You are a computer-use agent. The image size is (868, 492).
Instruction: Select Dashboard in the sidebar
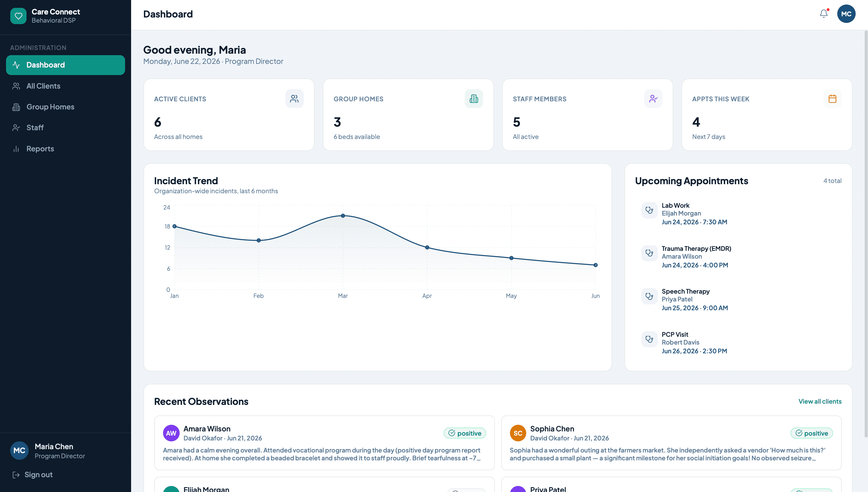(65, 65)
